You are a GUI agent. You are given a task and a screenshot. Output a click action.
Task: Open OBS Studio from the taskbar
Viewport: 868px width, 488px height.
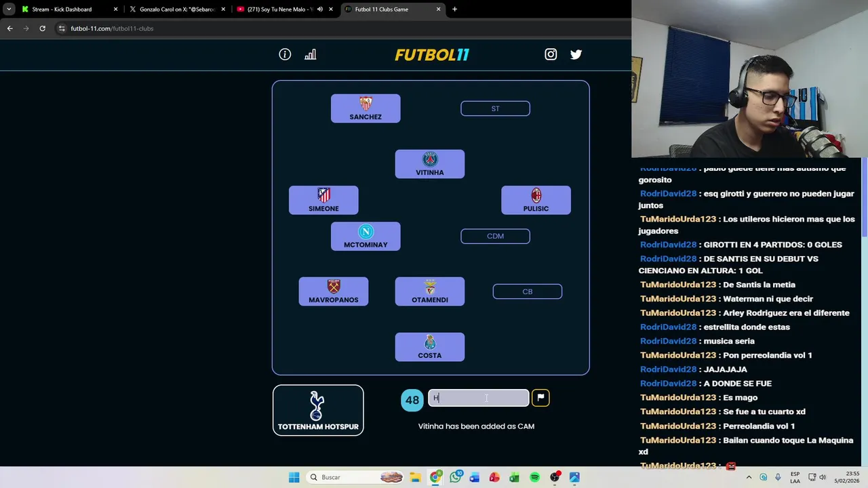[x=555, y=477]
